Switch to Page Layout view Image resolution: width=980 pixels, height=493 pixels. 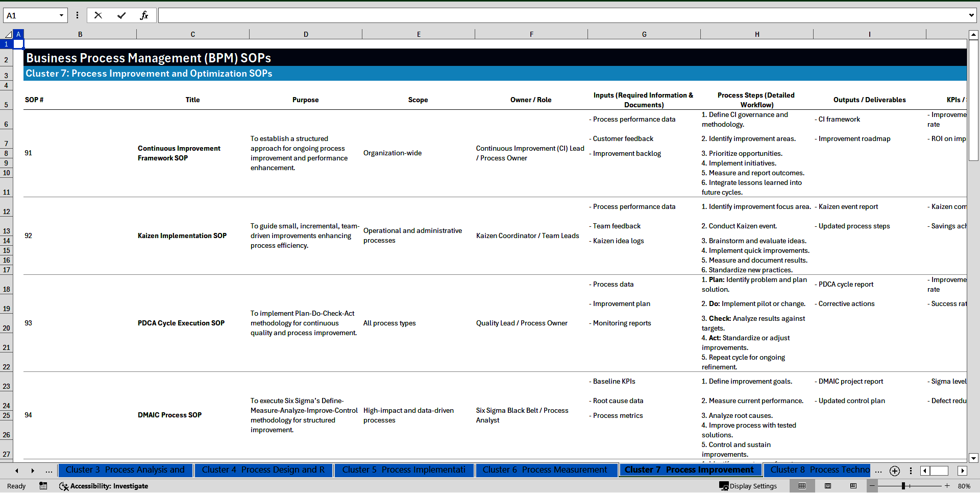tap(827, 486)
